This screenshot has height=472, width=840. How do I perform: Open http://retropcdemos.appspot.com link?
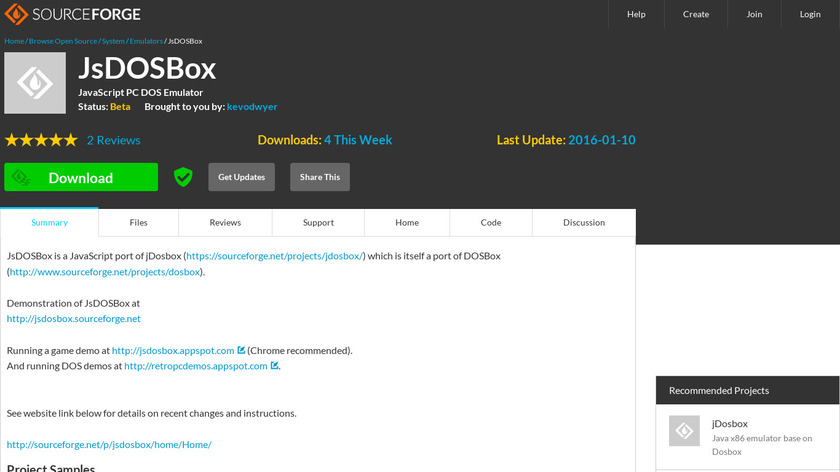click(x=196, y=366)
